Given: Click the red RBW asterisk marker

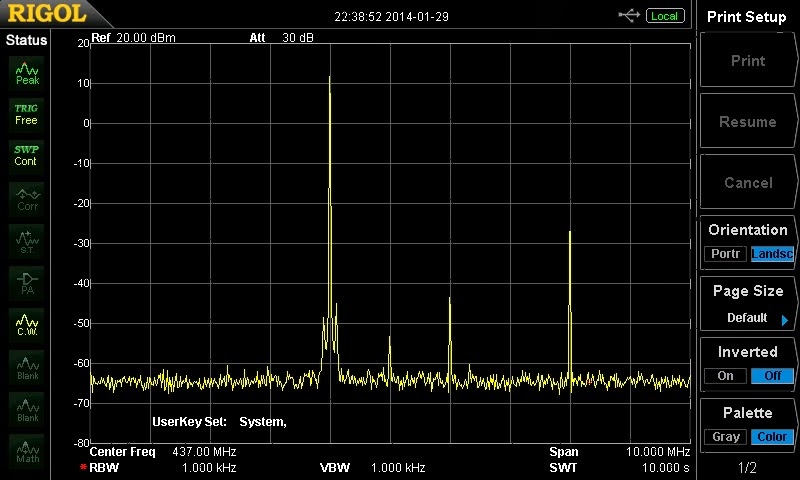Looking at the screenshot, I should click(83, 467).
